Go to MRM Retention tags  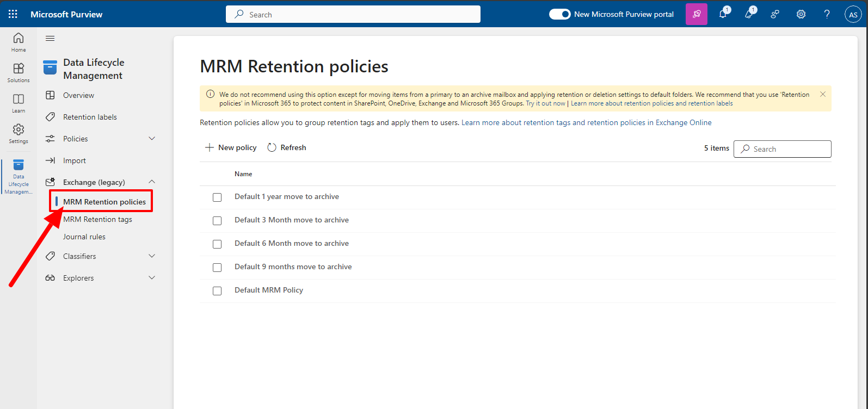(x=97, y=219)
